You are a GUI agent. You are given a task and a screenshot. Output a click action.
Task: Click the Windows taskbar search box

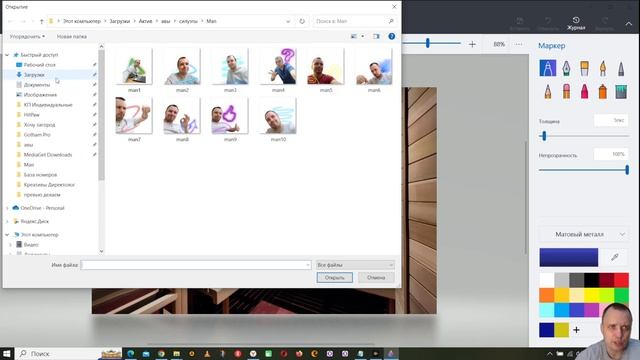[x=69, y=353]
